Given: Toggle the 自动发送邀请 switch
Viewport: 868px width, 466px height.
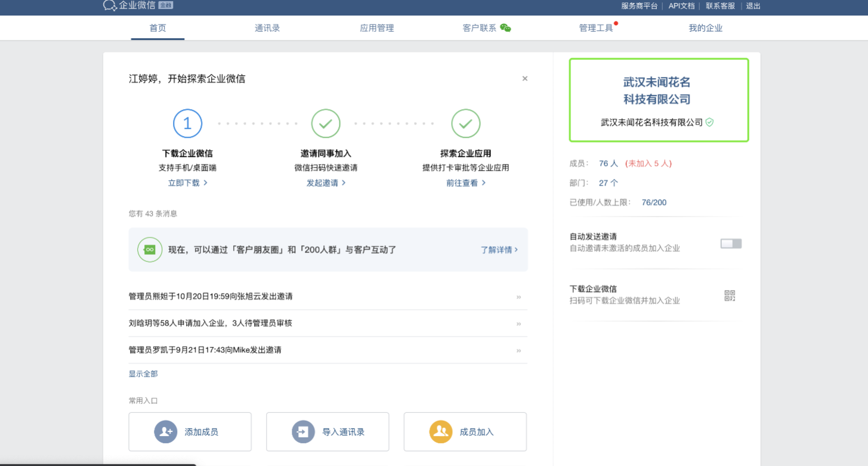Looking at the screenshot, I should click(x=731, y=243).
